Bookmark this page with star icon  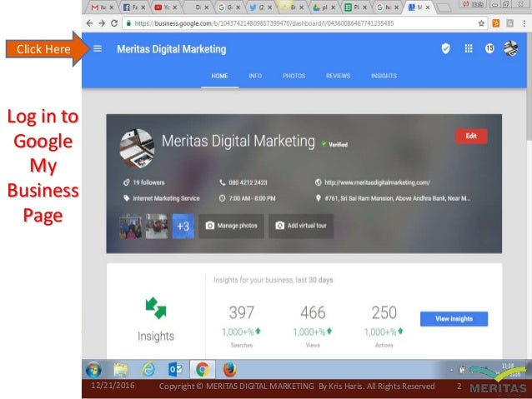481,23
